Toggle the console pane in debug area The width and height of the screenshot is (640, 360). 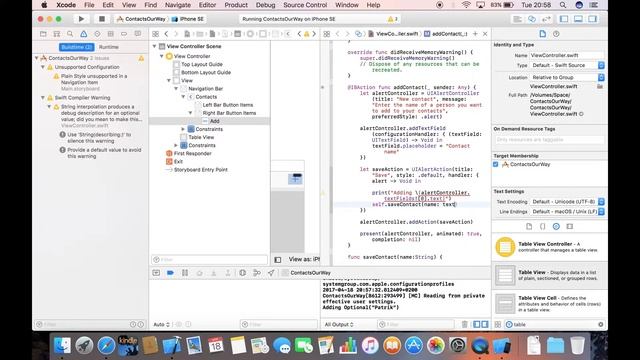[484, 324]
